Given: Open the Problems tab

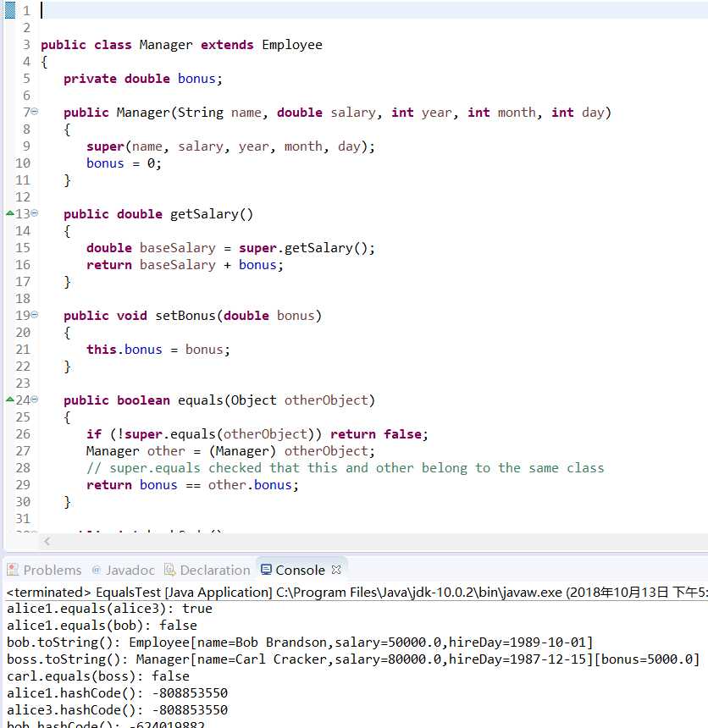Looking at the screenshot, I should pyautogui.click(x=44, y=570).
